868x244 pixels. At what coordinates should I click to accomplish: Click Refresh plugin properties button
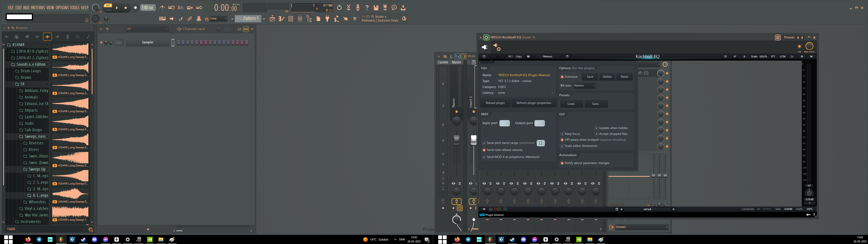coord(534,103)
